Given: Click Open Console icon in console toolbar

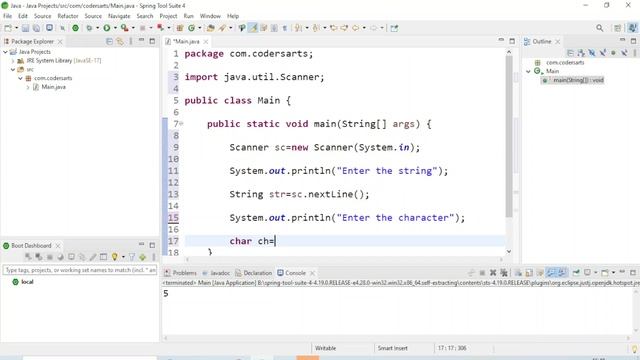Looking at the screenshot, I should click(604, 273).
